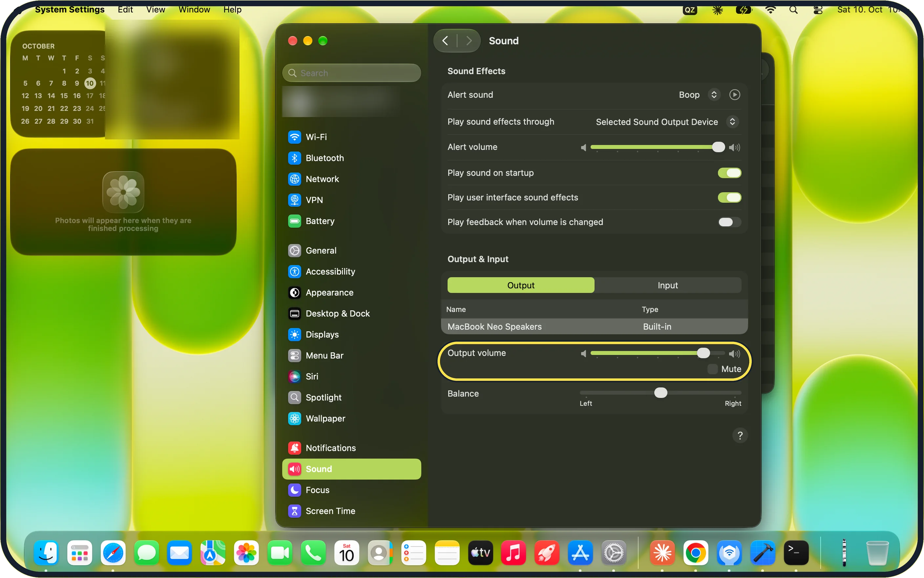924x578 pixels.
Task: Open Spotlight settings pane
Action: [351, 398]
